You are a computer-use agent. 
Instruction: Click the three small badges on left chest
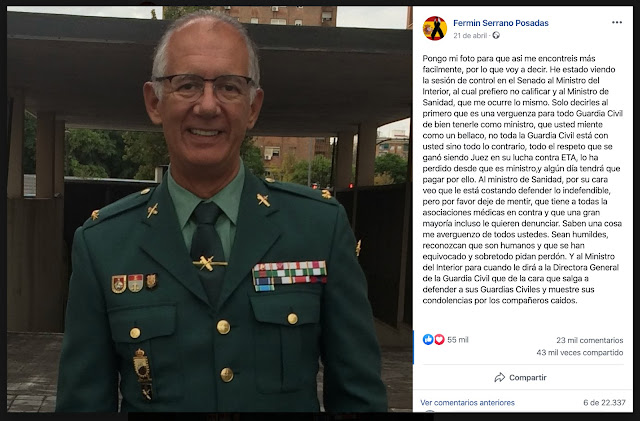134,283
